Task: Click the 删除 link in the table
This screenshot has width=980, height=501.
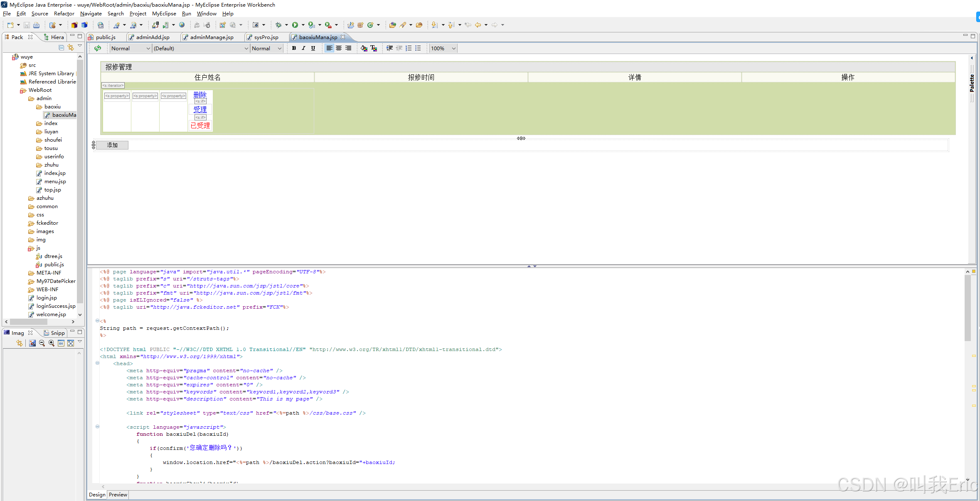Action: [200, 95]
